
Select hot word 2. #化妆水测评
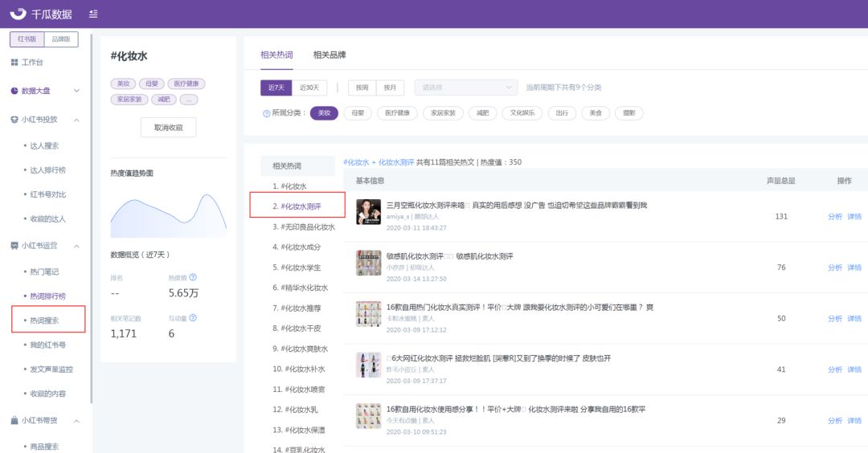[297, 206]
